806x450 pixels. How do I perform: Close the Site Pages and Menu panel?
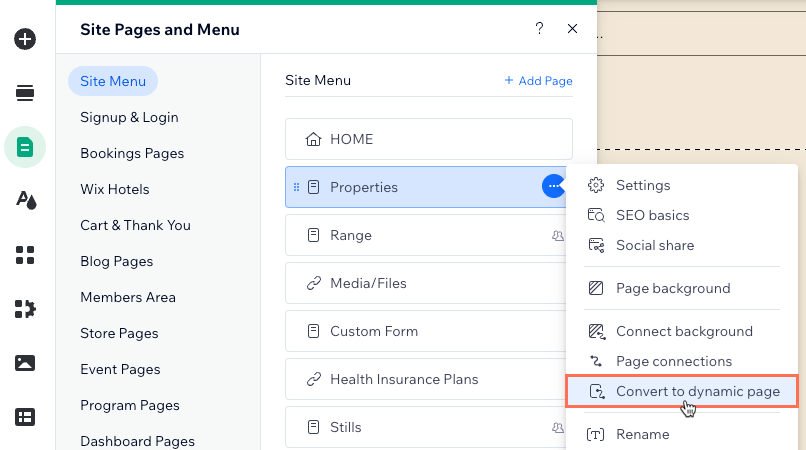coord(572,29)
